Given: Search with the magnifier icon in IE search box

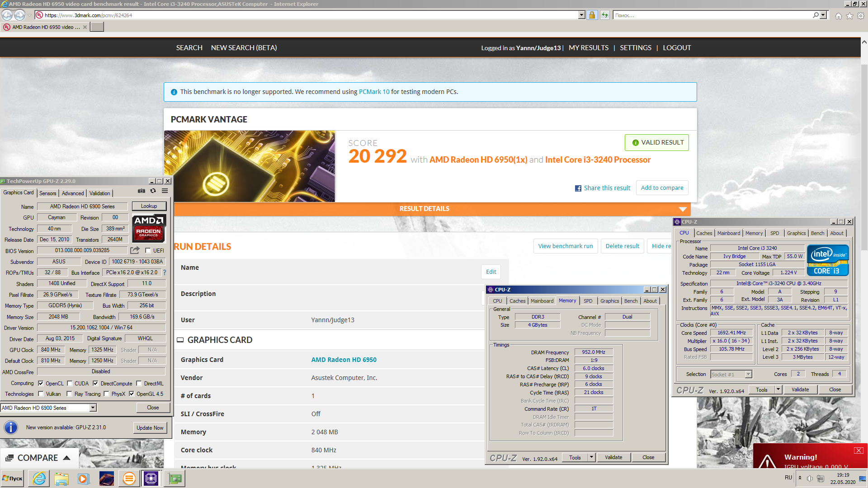Looking at the screenshot, I should [x=816, y=15].
